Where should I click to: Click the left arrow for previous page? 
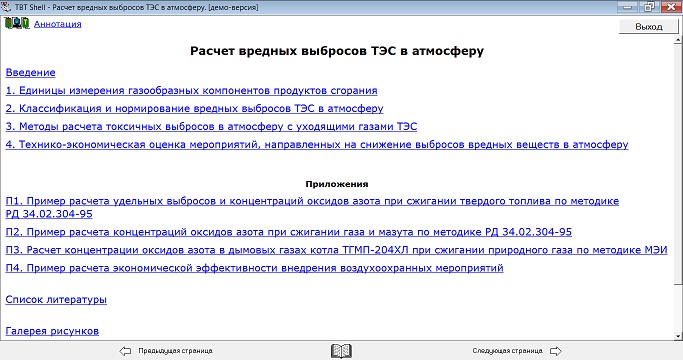(125, 351)
